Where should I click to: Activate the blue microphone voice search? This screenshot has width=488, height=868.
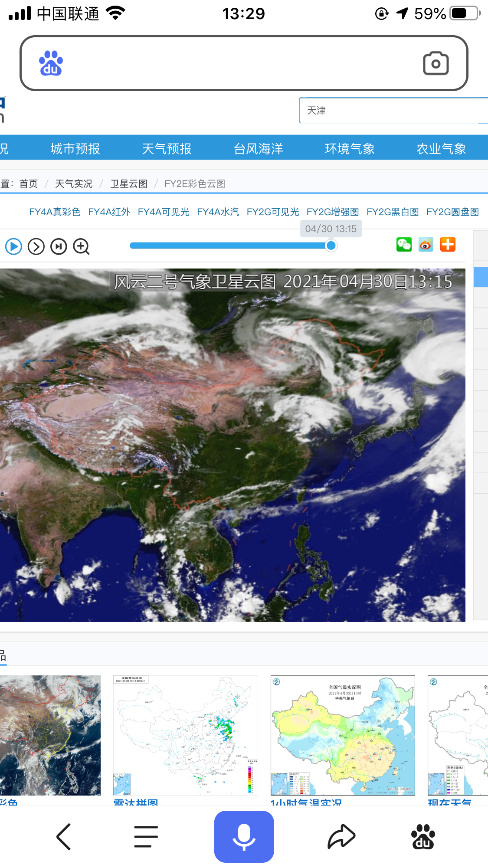coord(244,836)
